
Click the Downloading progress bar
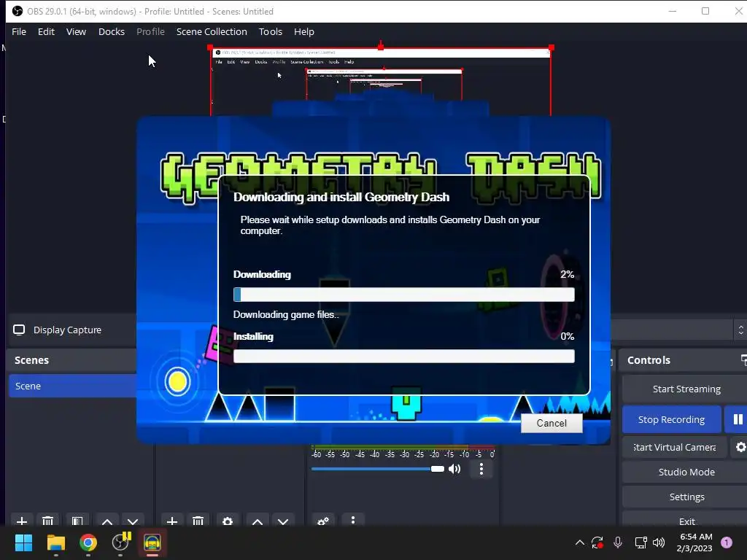(404, 295)
